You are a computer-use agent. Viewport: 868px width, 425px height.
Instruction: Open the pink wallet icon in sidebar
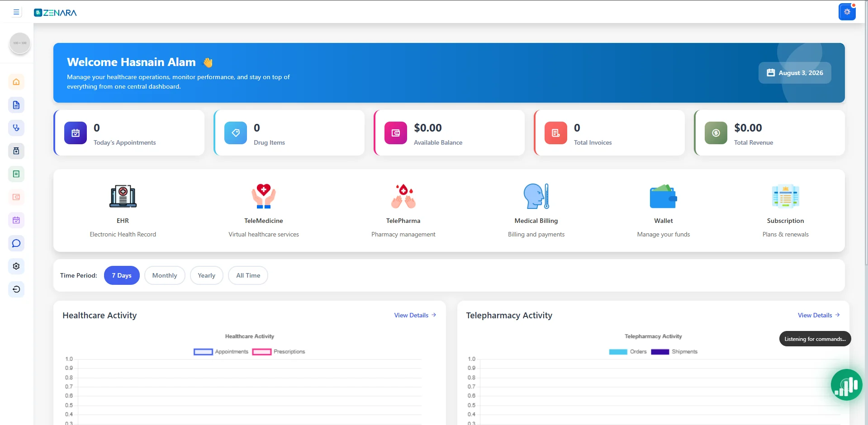[16, 197]
